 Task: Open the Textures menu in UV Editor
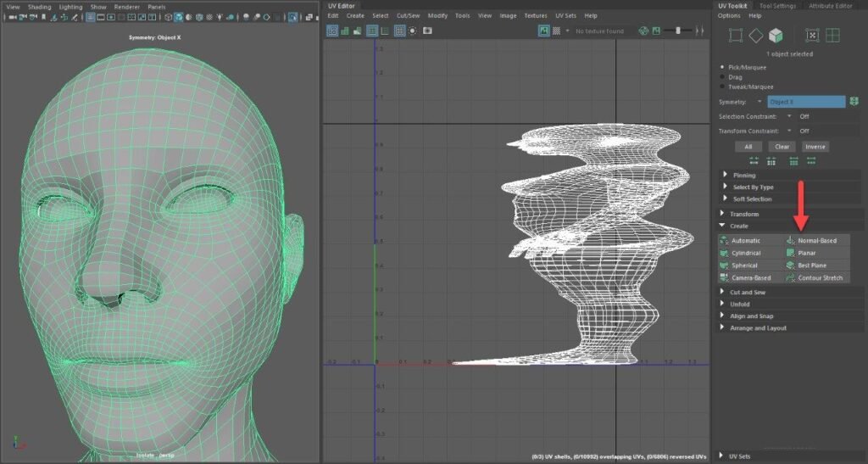point(536,15)
